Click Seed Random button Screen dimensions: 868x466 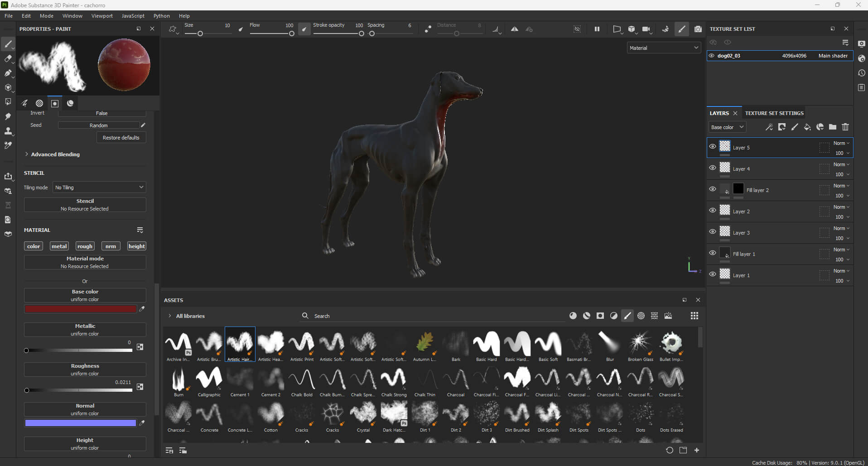point(98,125)
